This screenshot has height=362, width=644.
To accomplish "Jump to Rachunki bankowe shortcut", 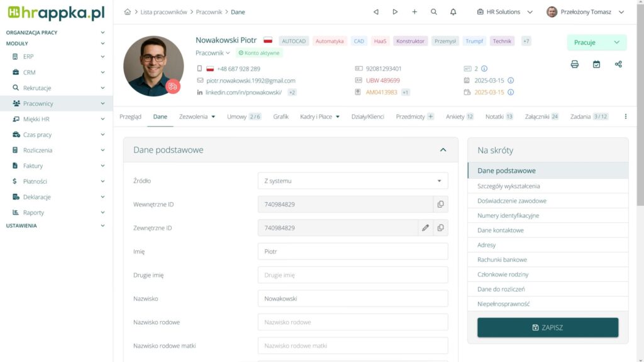I will click(502, 259).
